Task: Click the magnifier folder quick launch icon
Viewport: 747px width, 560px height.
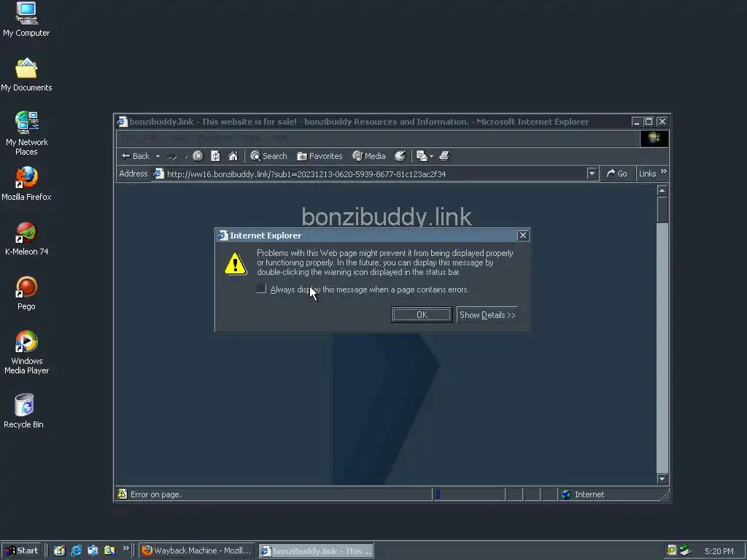Action: click(x=109, y=551)
